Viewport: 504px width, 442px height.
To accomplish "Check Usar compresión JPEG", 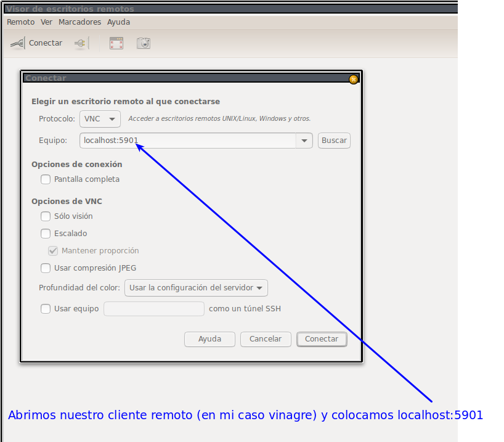I will (46, 268).
